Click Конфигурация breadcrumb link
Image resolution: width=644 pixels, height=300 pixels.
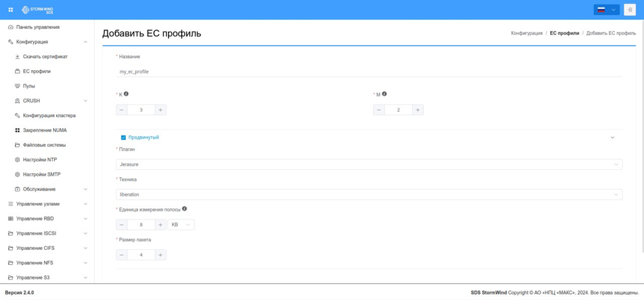tap(526, 33)
